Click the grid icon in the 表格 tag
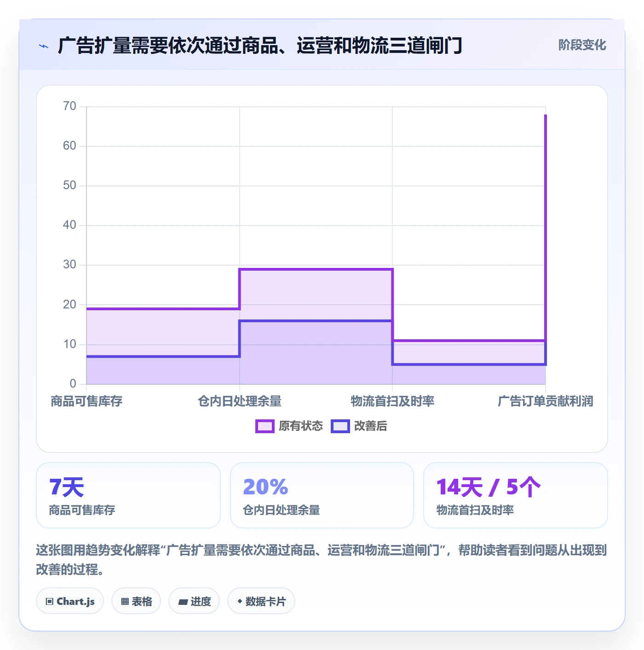644x650 pixels. (125, 602)
